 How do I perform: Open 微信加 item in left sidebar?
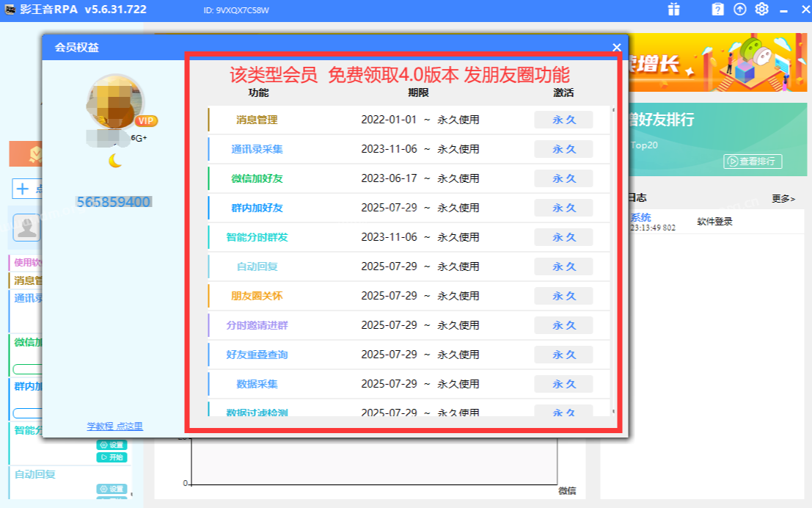click(27, 342)
